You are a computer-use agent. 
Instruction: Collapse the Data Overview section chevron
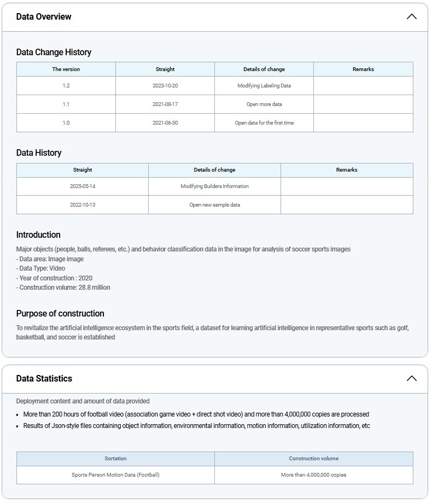pos(411,17)
